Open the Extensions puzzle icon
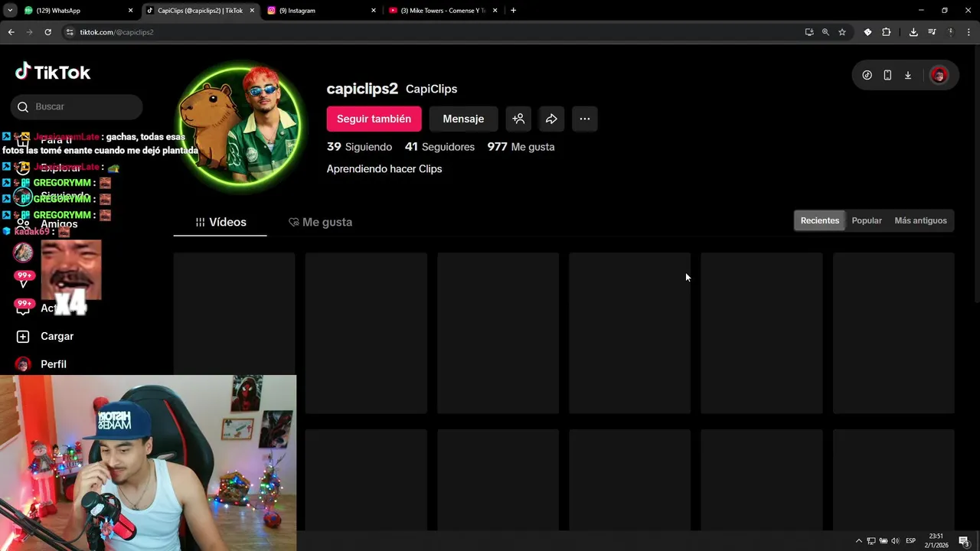 [x=887, y=32]
